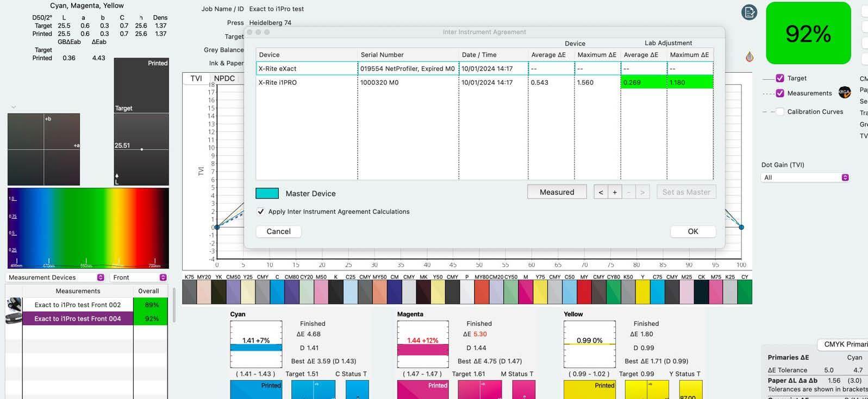Open the Dot Gain (TVI) dropdown
868x399 pixels.
(805, 178)
